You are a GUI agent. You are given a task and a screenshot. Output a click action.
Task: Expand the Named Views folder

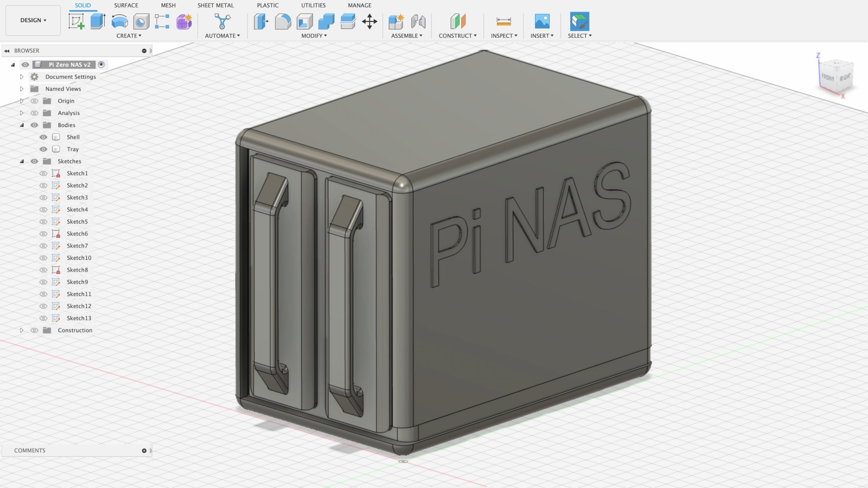pos(22,89)
